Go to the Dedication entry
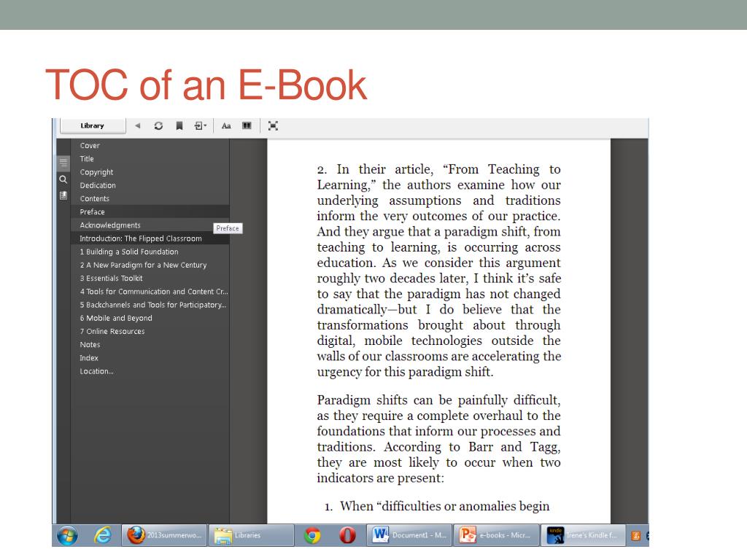Screen dimensions: 747x560 click(150, 186)
